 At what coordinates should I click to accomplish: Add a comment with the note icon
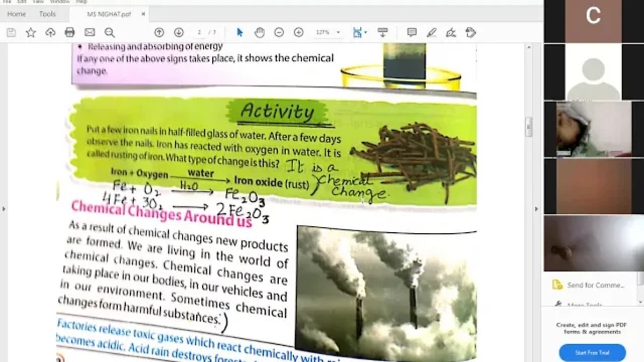pyautogui.click(x=412, y=33)
